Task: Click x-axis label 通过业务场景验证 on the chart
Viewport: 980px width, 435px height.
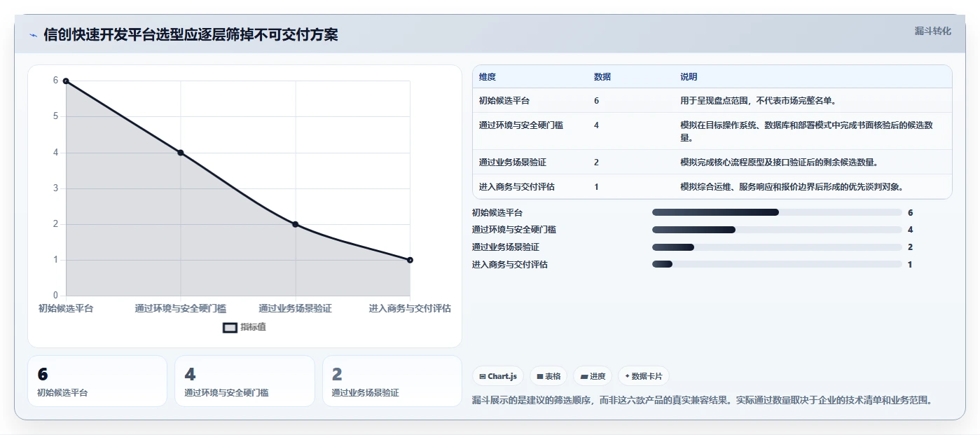Action: [x=295, y=308]
